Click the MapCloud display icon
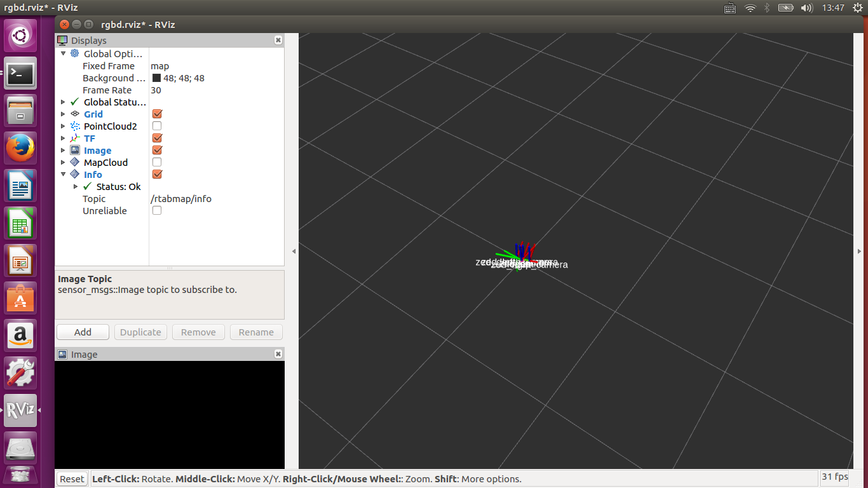The image size is (868, 488). (x=75, y=163)
